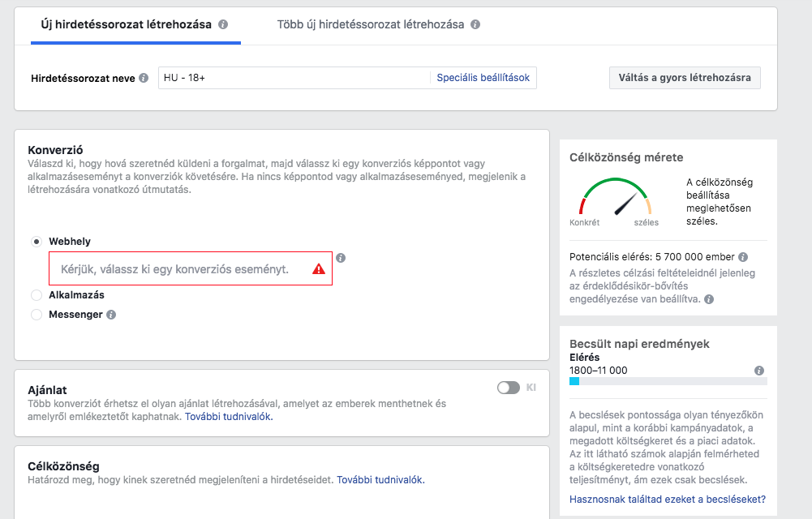
Task: Click the Elérés estimate progress bar
Action: pos(668,381)
